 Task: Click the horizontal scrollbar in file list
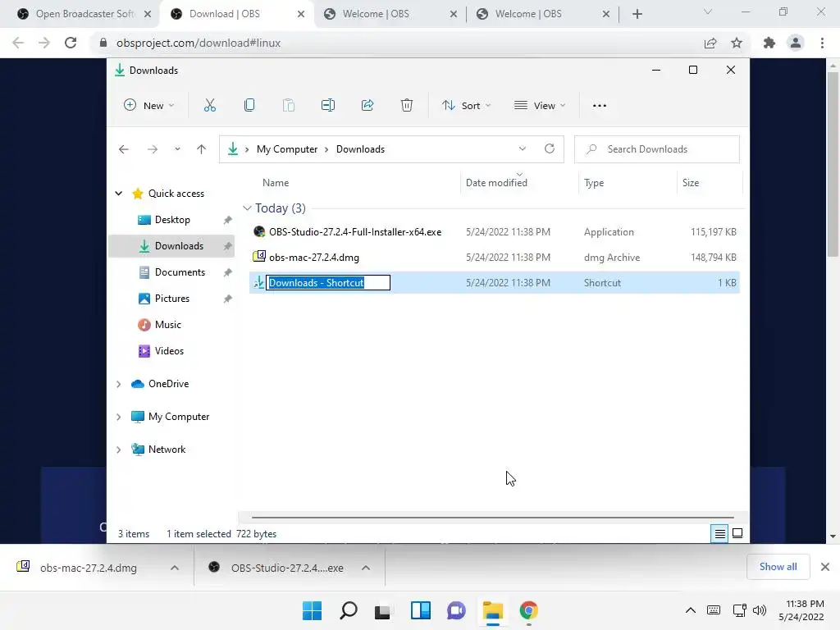pos(493,518)
